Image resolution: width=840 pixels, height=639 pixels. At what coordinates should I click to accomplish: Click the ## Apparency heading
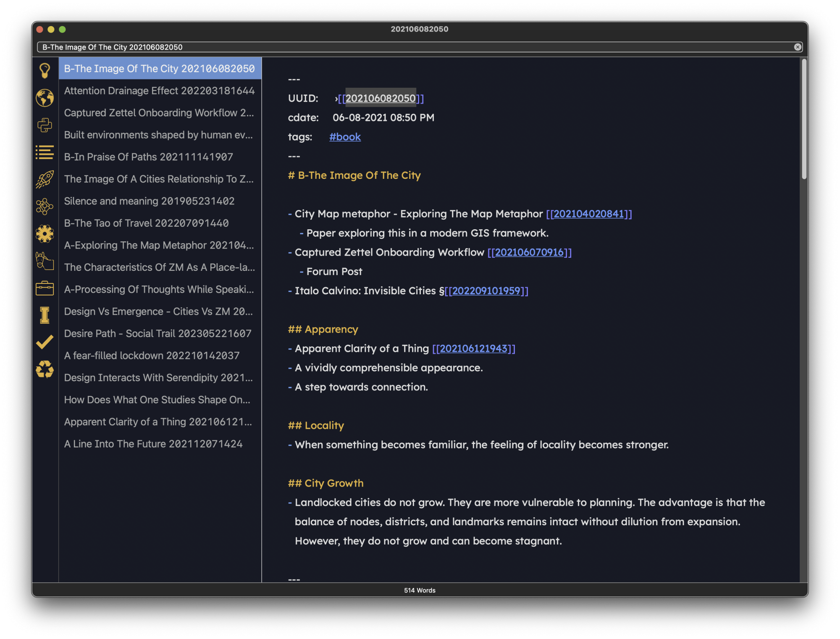tap(323, 330)
